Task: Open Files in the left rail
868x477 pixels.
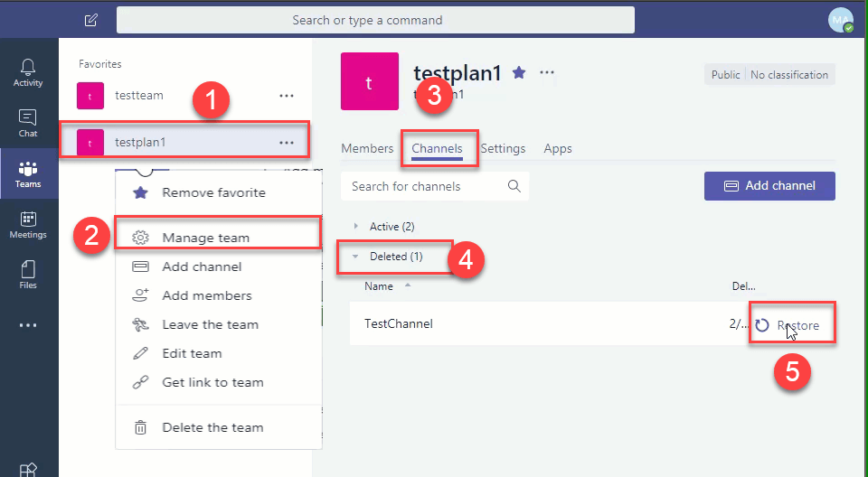Action: tap(28, 275)
